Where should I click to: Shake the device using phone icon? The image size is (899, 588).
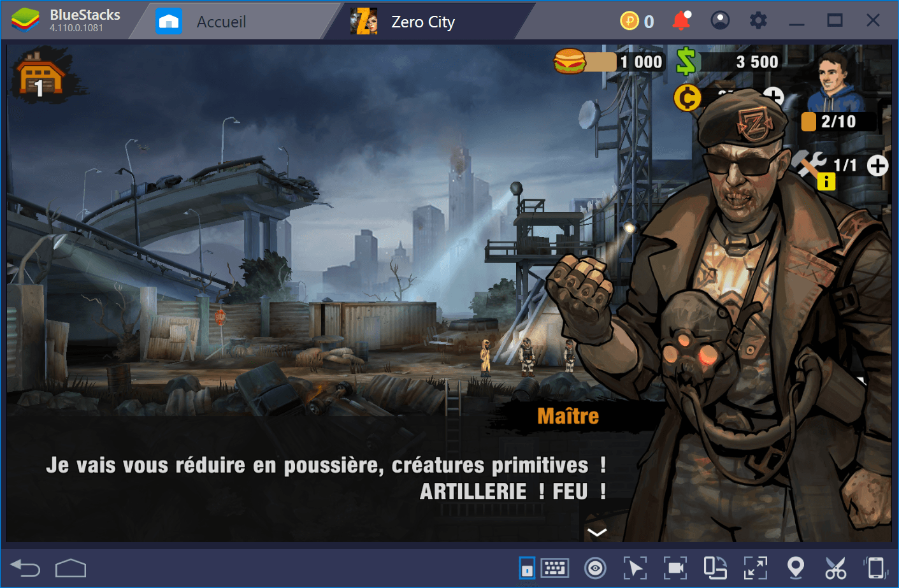click(x=876, y=568)
